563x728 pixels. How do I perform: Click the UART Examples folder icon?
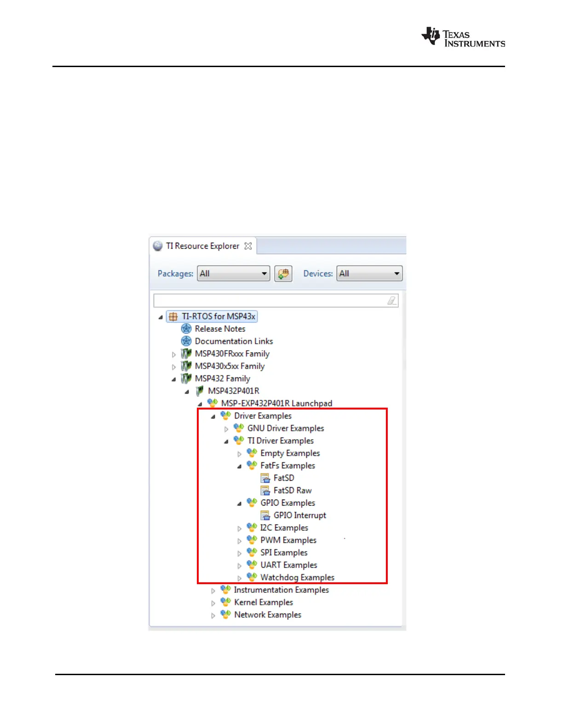click(252, 564)
